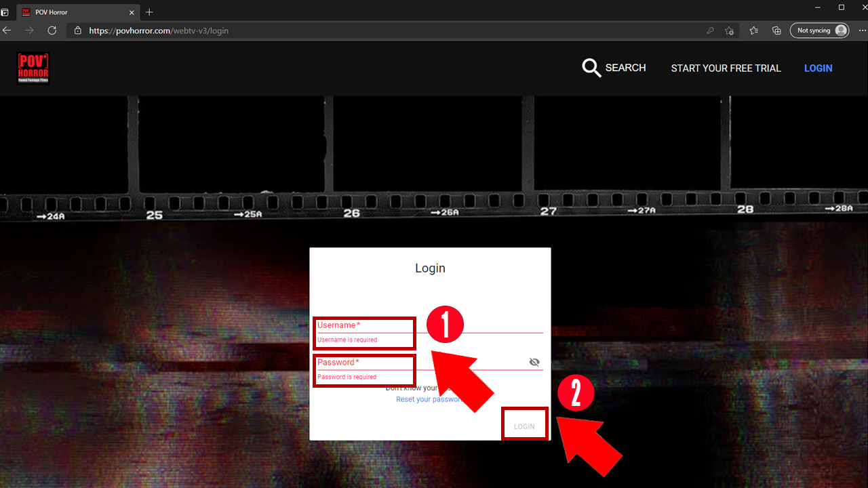Click the browser refresh button
The image size is (868, 488).
coord(52,30)
